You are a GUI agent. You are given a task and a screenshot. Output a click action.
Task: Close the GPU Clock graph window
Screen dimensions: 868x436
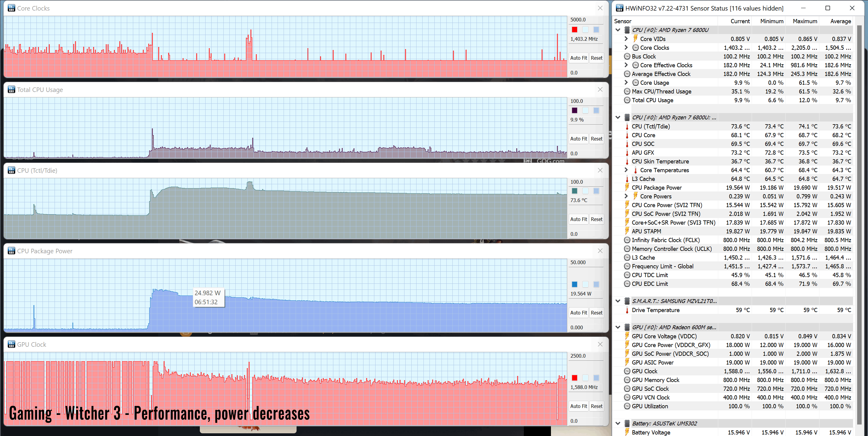coord(600,344)
